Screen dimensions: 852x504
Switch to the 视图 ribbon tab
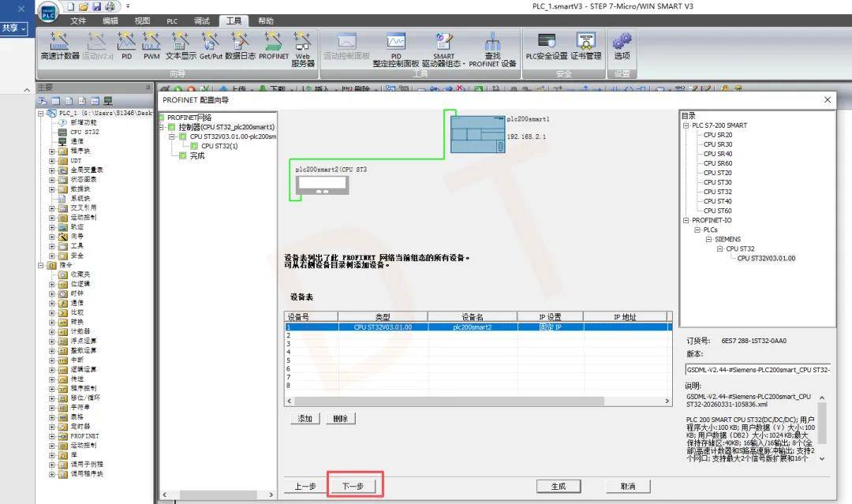142,21
